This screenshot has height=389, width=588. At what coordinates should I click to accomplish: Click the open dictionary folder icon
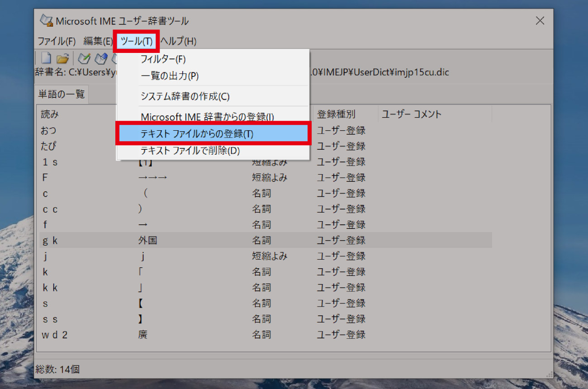(x=63, y=58)
